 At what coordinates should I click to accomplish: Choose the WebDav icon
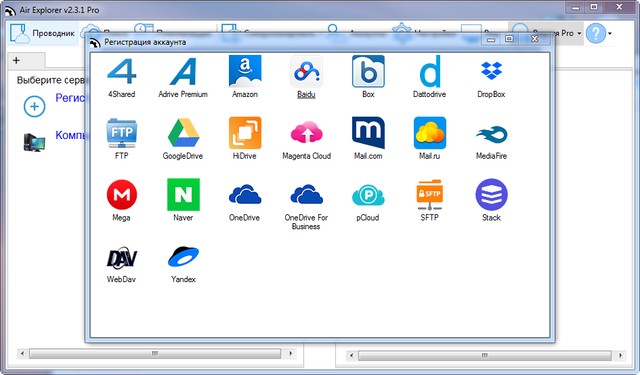tap(122, 257)
